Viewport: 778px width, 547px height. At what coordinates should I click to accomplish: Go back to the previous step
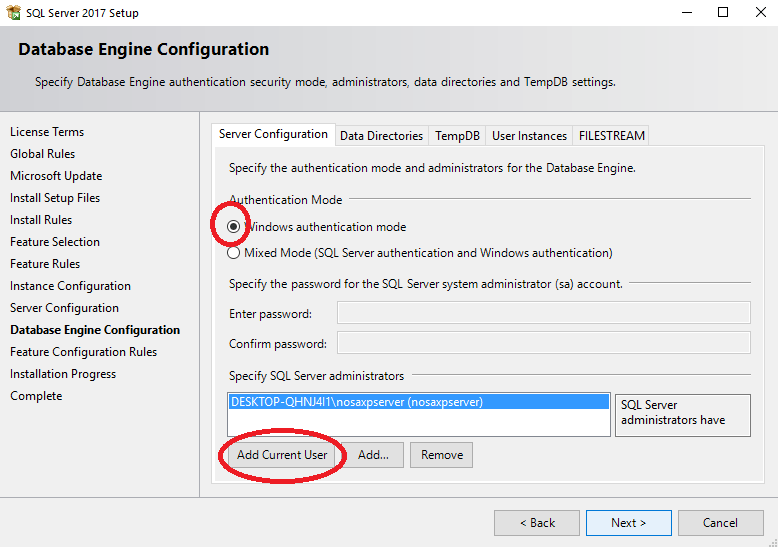click(x=537, y=523)
